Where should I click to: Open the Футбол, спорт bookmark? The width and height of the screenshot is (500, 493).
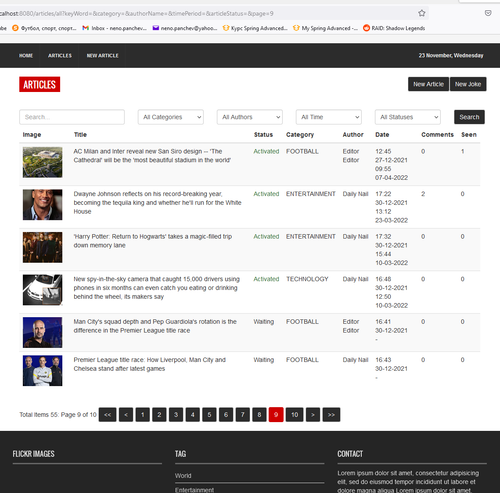click(x=44, y=28)
